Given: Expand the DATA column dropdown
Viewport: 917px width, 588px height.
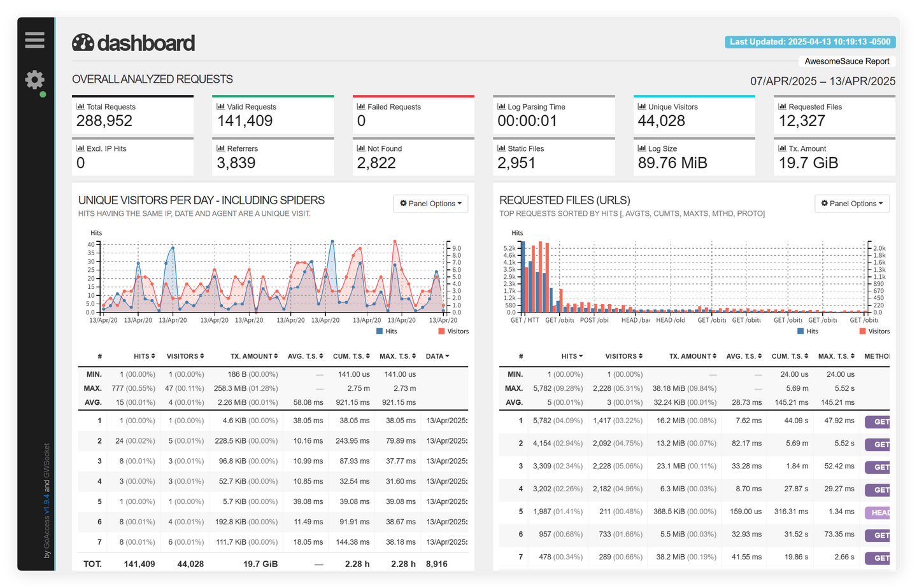Looking at the screenshot, I should click(x=437, y=356).
